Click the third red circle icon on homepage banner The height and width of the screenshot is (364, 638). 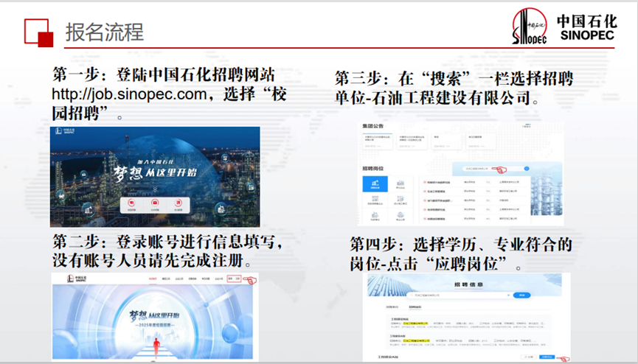pos(178,202)
